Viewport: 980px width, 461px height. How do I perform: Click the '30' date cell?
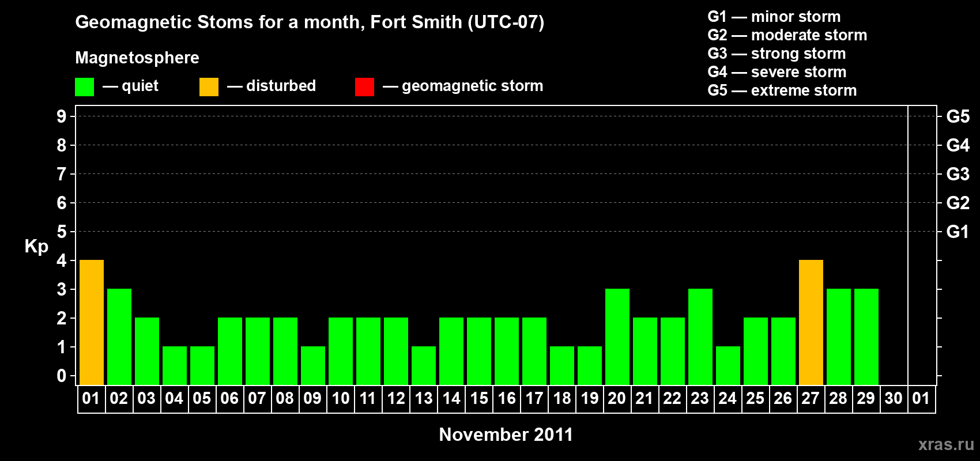click(894, 399)
